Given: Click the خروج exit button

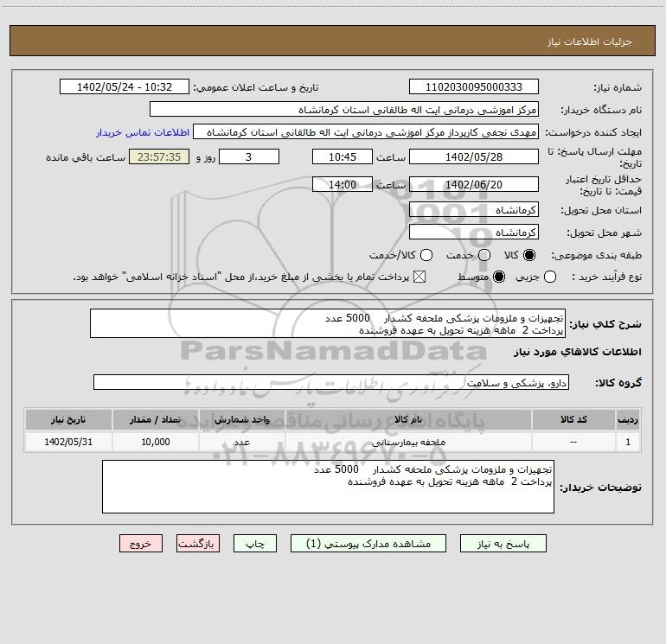Looking at the screenshot, I should click(141, 544).
